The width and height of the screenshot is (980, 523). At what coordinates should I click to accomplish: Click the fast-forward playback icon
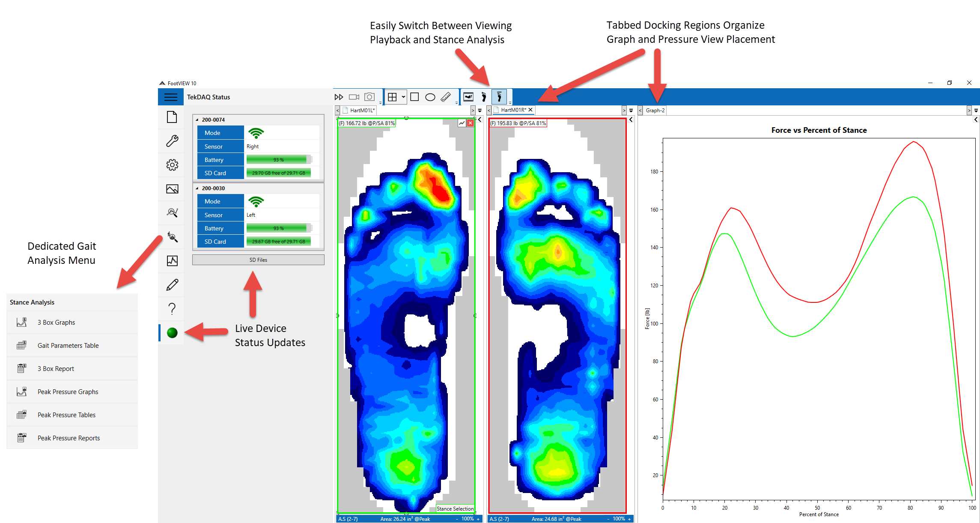339,97
